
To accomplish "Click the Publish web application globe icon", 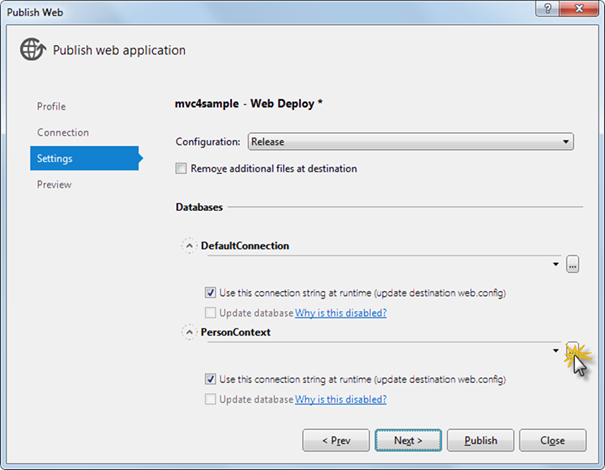I will click(x=32, y=49).
